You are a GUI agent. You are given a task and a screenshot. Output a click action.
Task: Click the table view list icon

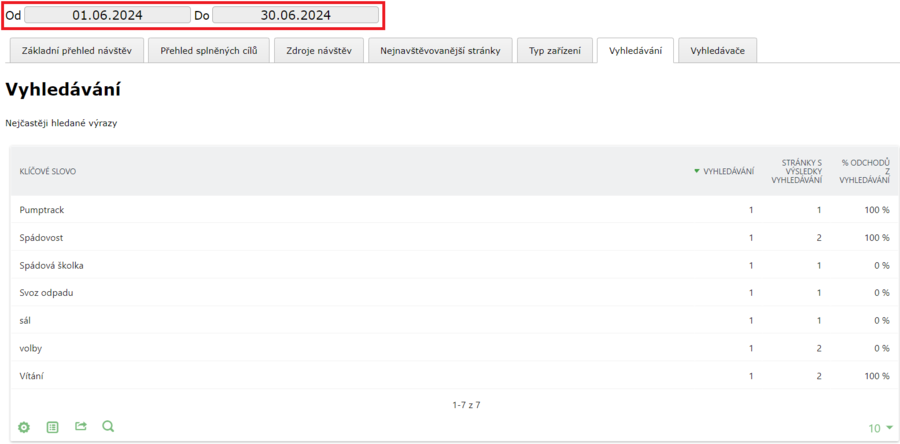[52, 427]
